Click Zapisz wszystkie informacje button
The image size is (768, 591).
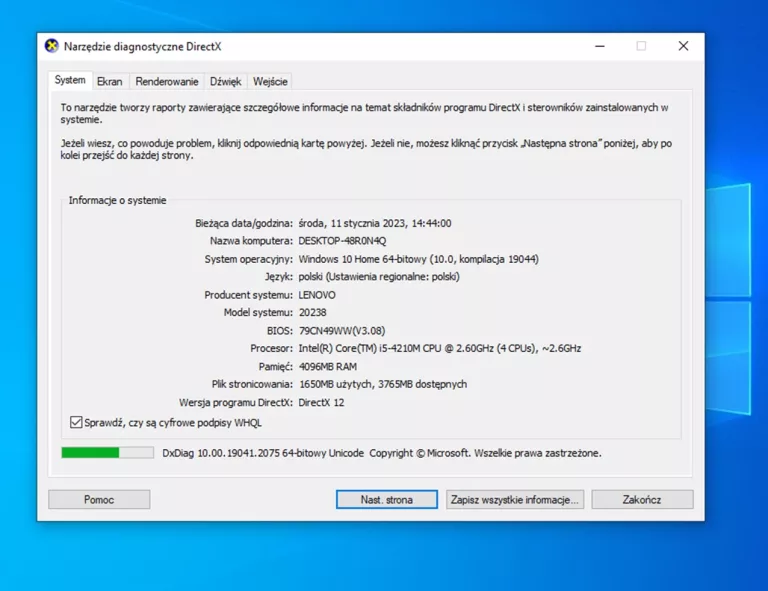pyautogui.click(x=514, y=499)
